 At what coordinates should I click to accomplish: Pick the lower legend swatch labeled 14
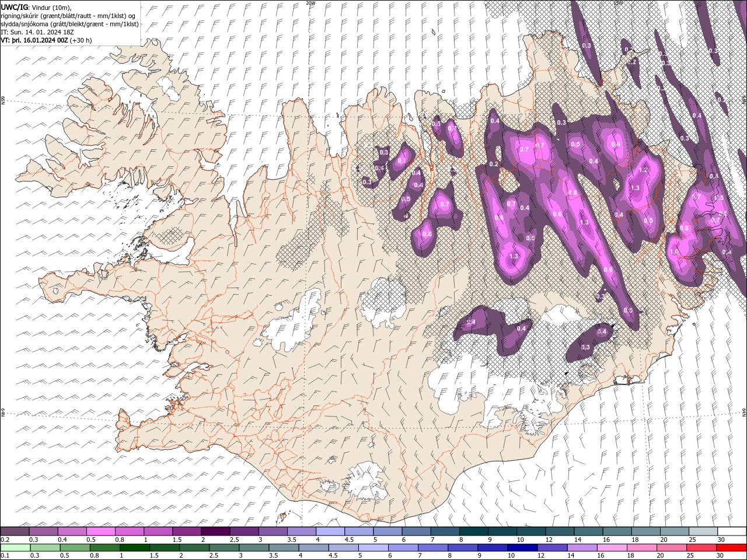pos(582,548)
